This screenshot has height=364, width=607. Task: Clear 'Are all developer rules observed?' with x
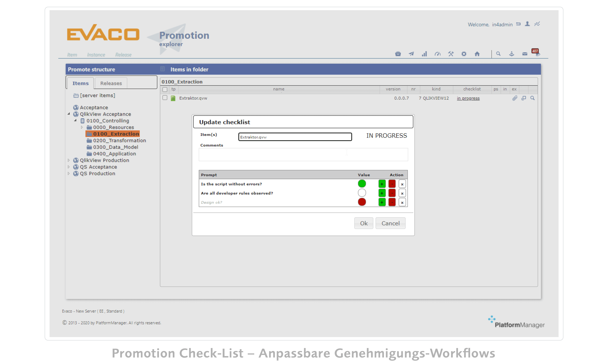tap(402, 193)
